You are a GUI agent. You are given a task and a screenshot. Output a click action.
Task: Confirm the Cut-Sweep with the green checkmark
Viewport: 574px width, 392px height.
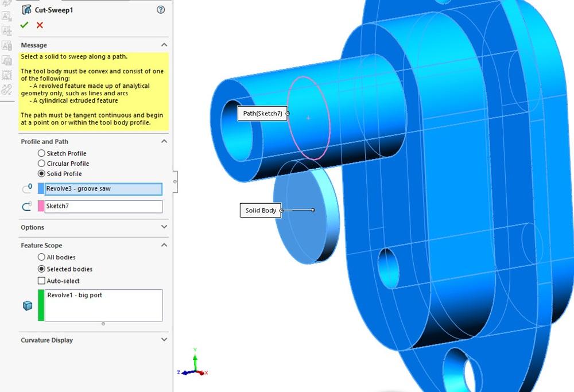click(24, 25)
